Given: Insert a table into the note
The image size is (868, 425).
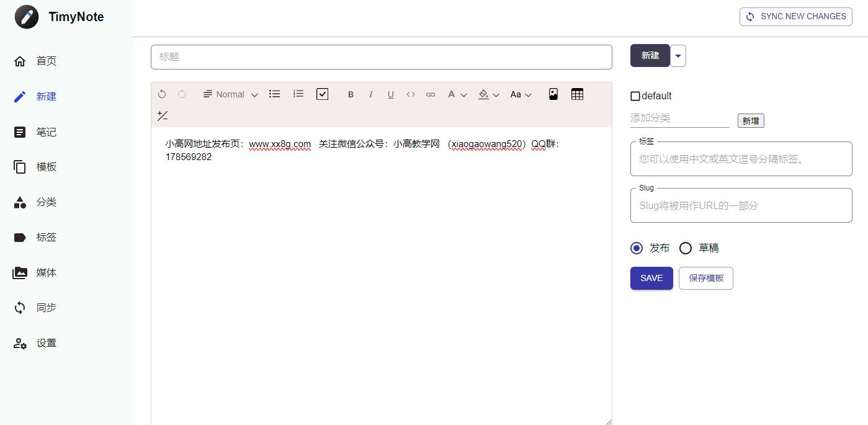Looking at the screenshot, I should [577, 94].
